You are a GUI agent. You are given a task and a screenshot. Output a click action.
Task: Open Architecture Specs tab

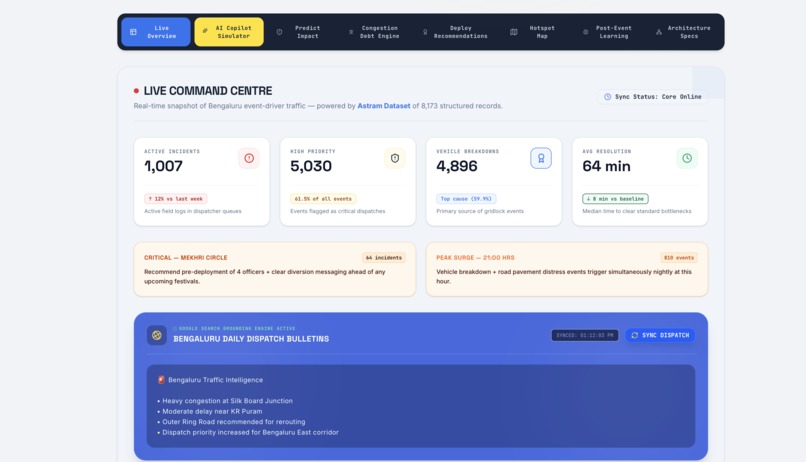pyautogui.click(x=683, y=32)
